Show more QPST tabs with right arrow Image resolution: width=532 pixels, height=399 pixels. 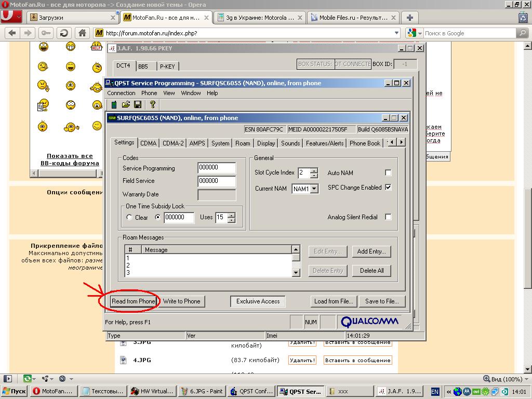tap(402, 142)
